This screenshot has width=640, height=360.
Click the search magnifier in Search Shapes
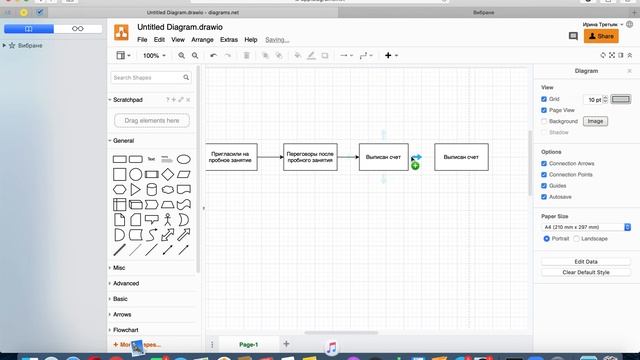point(186,77)
